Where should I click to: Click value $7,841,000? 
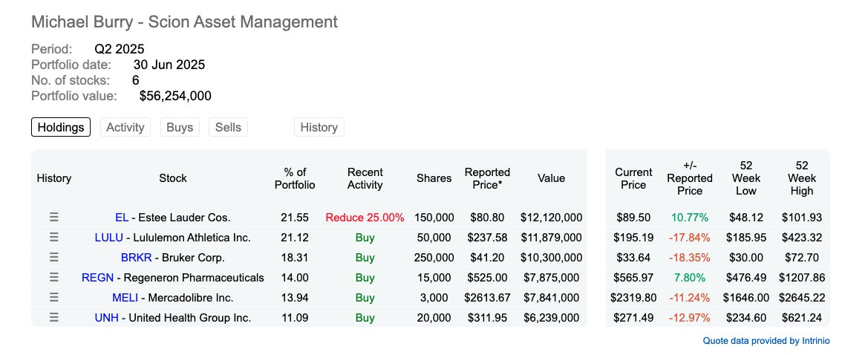pos(552,297)
